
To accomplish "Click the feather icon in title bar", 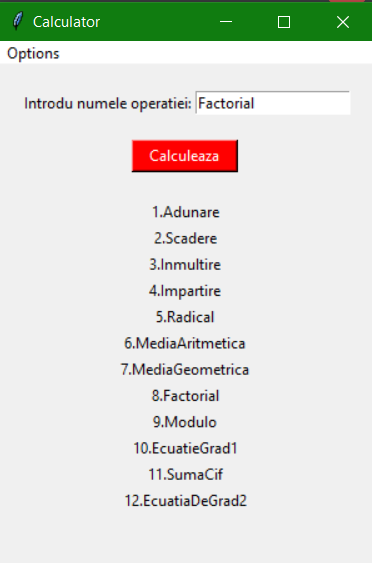I will click(17, 21).
